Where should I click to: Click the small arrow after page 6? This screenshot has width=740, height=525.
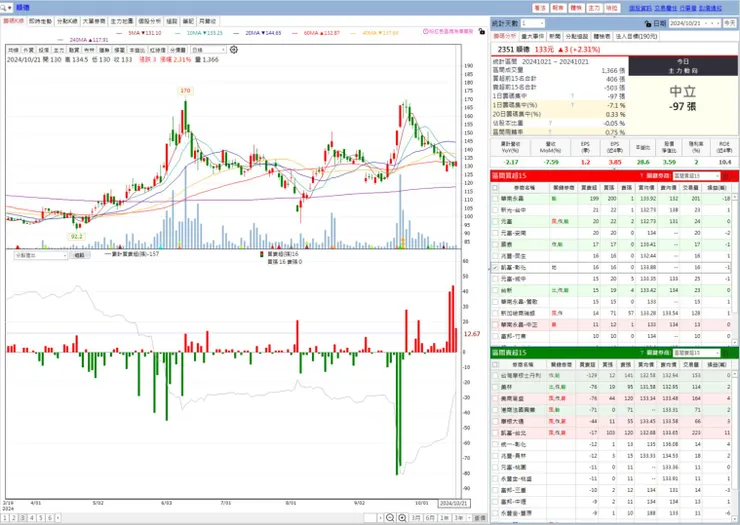coord(58,518)
